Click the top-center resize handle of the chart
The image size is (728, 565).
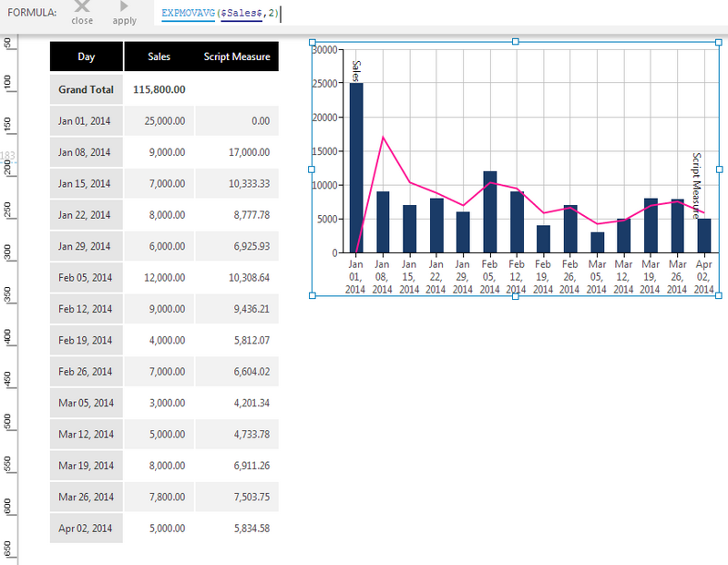point(516,42)
